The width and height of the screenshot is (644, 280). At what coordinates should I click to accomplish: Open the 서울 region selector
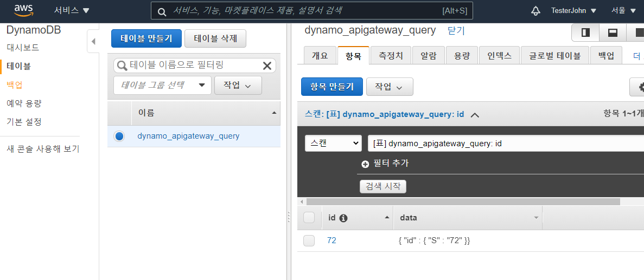coord(623,11)
